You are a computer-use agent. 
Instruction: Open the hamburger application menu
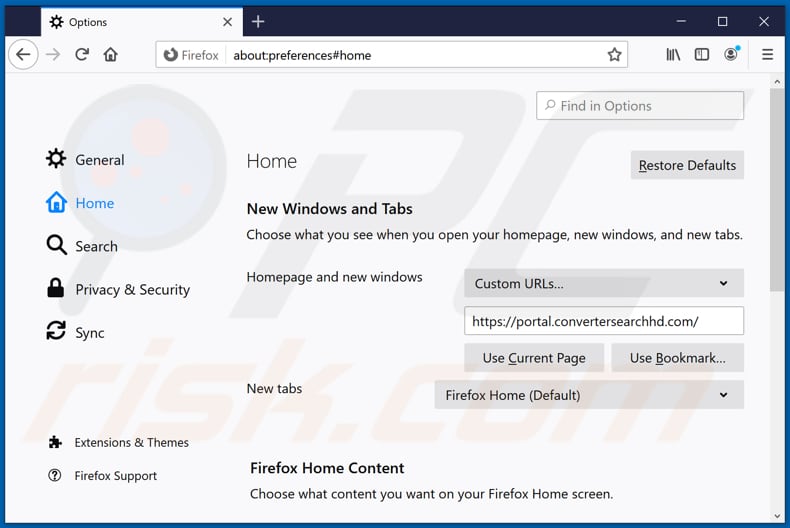click(x=768, y=55)
